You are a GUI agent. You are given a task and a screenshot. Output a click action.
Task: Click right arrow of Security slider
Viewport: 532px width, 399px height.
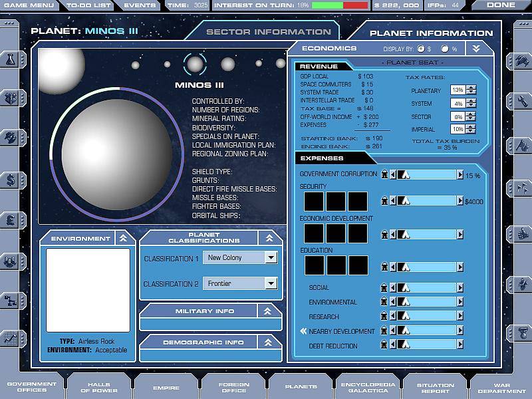coord(460,201)
